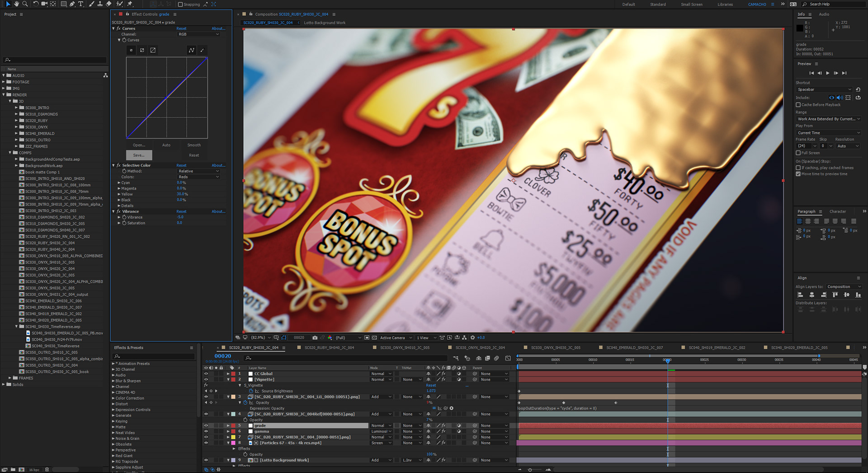Select the Pen tool
The width and height of the screenshot is (868, 473).
pyautogui.click(x=72, y=4)
